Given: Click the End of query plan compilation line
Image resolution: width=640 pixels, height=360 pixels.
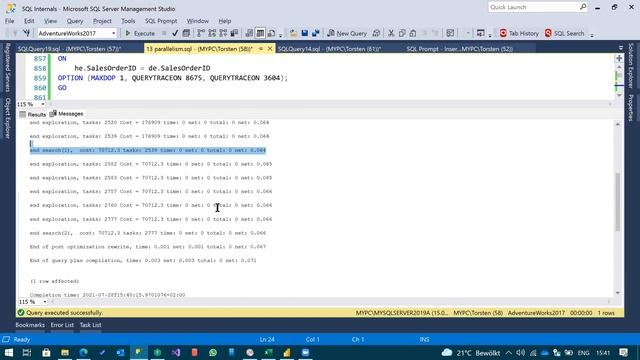Looking at the screenshot, I should click(143, 260).
